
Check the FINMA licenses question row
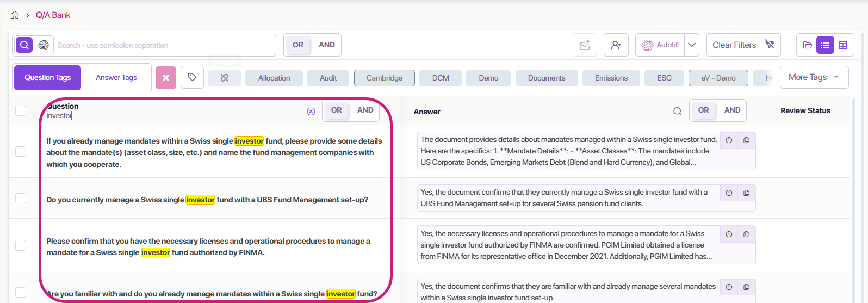21,245
